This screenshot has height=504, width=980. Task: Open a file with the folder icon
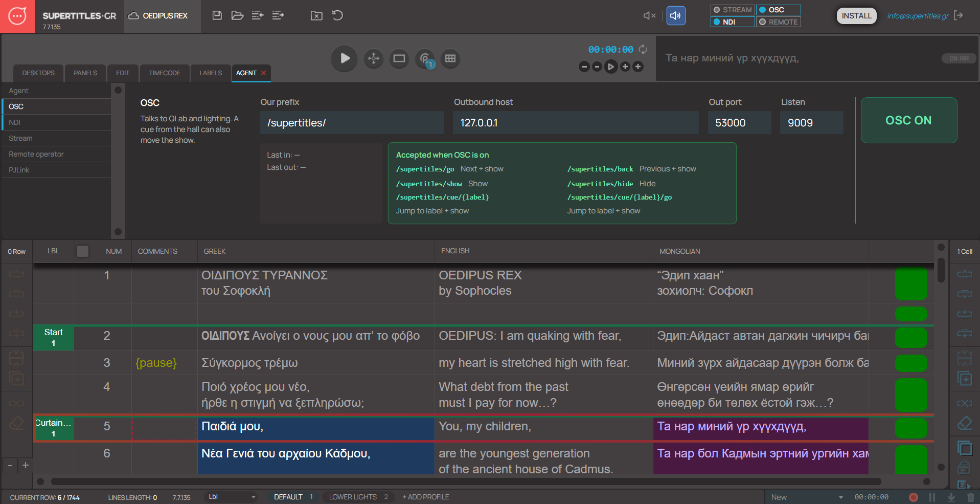coord(237,15)
